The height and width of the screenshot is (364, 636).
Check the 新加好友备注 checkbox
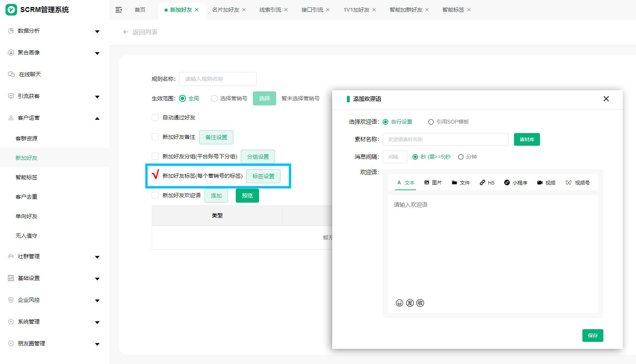click(155, 137)
